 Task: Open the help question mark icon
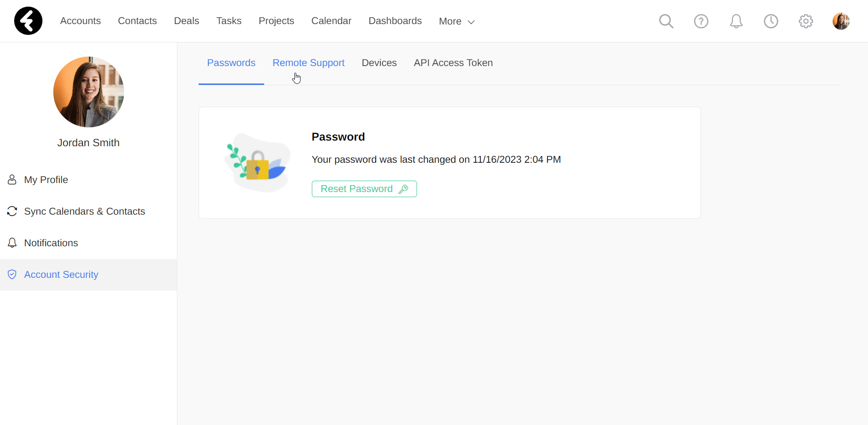(x=701, y=21)
